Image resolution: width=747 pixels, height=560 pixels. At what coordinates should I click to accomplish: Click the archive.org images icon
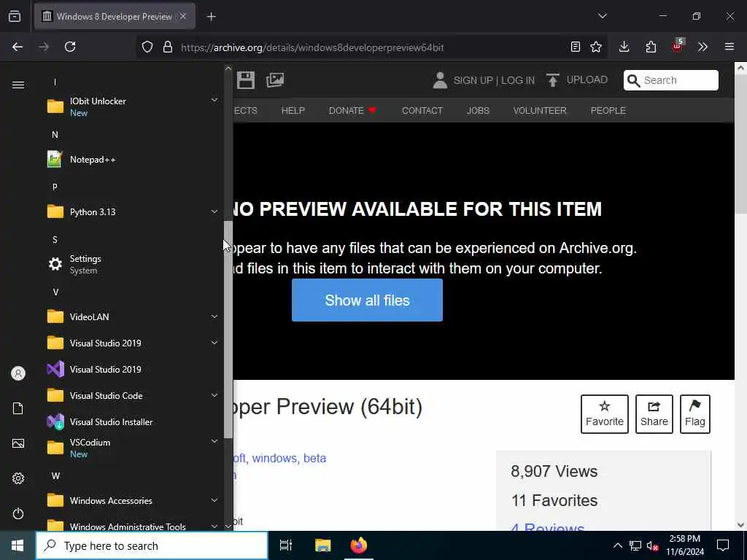point(275,80)
